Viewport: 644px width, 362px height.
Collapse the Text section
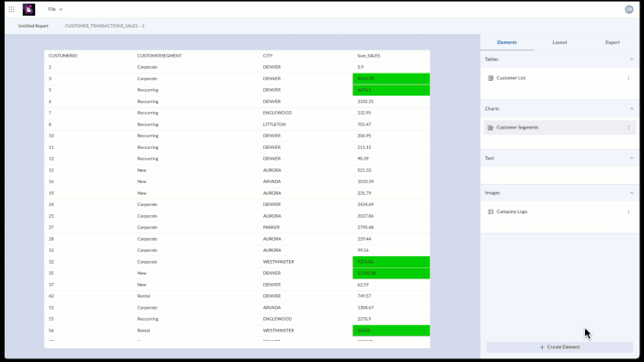click(x=631, y=158)
